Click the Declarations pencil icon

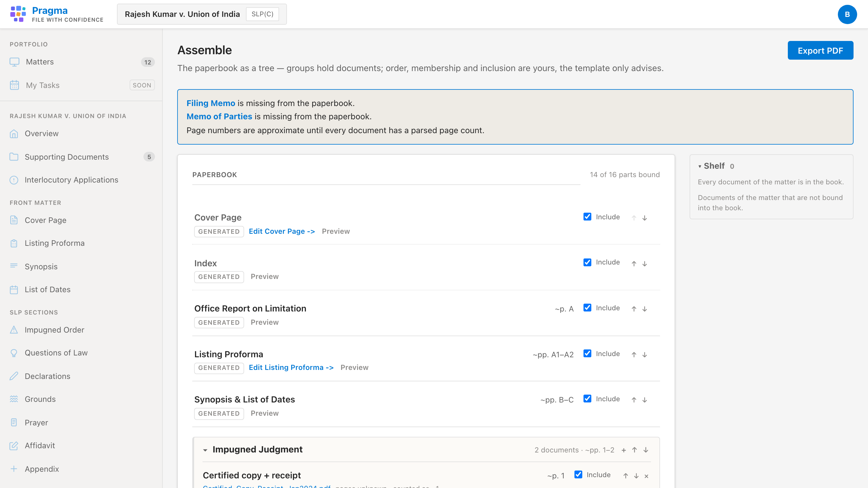click(14, 376)
